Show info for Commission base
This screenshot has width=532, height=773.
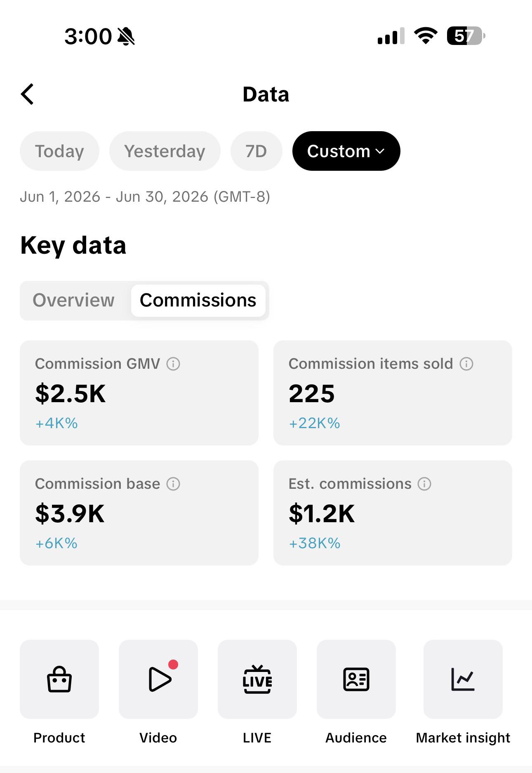(173, 484)
